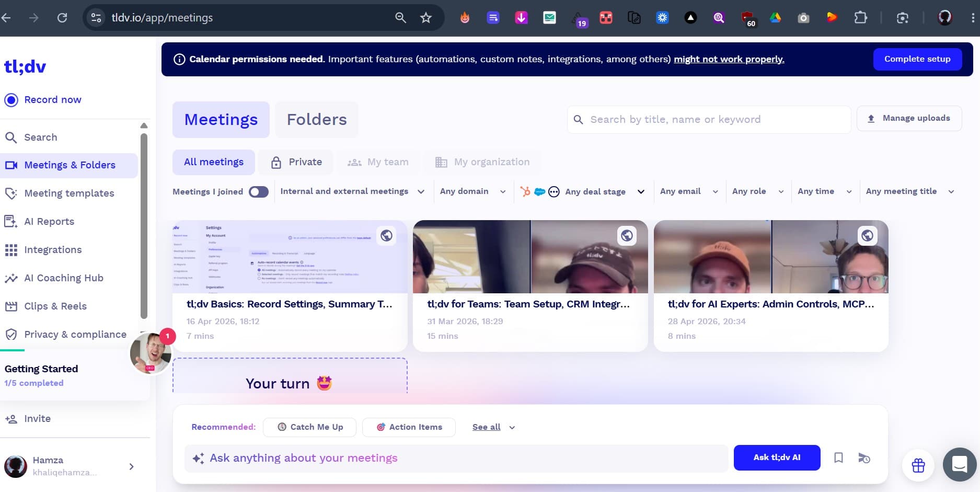Click the Hamza profile avatar

tap(16, 466)
